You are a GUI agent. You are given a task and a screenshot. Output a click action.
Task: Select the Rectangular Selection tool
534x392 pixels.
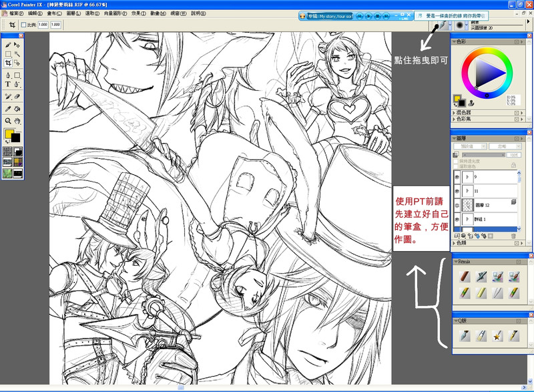pyautogui.click(x=8, y=54)
